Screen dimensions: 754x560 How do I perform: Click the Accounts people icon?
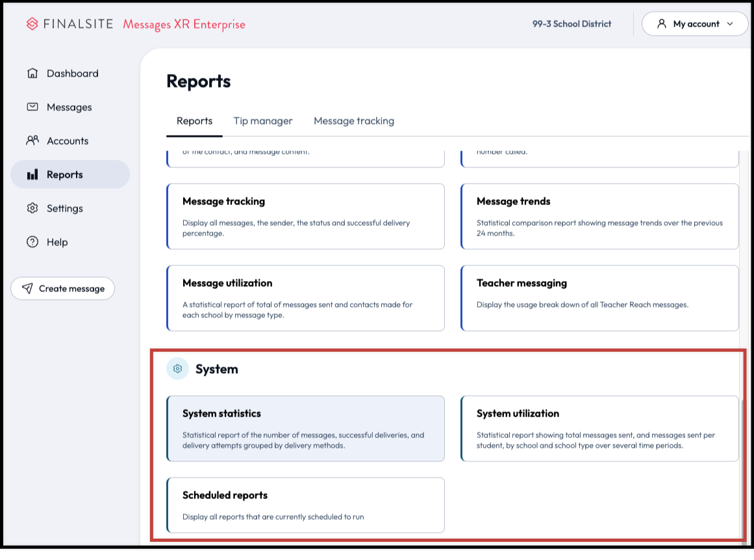click(x=31, y=141)
